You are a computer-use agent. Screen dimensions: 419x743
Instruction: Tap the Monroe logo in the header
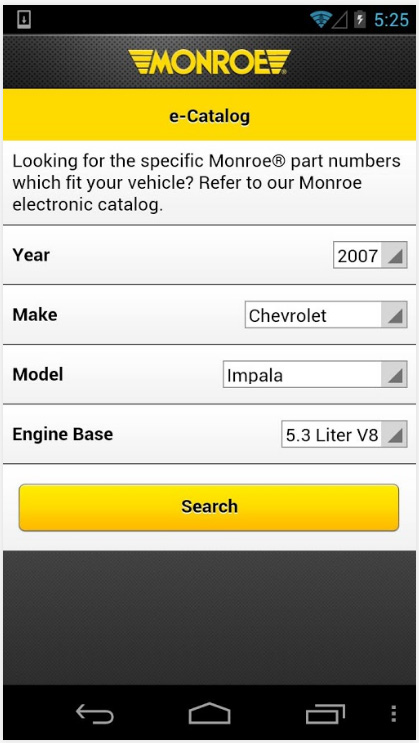click(209, 62)
